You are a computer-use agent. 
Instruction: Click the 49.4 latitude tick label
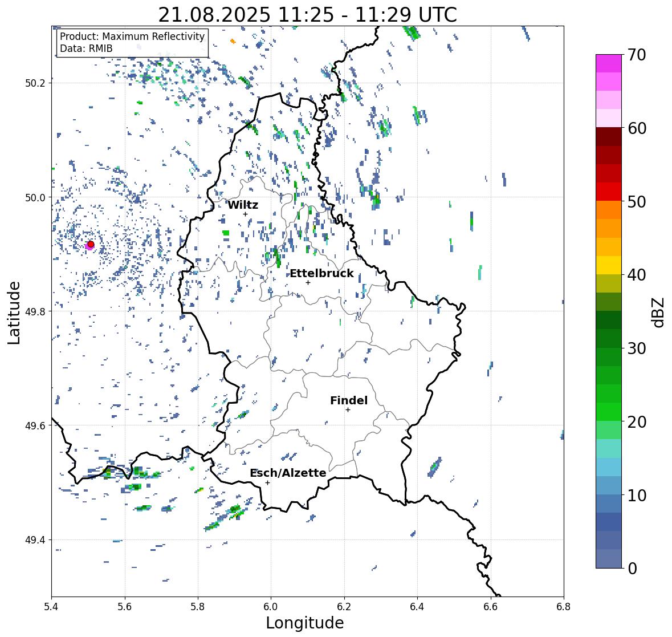36,539
